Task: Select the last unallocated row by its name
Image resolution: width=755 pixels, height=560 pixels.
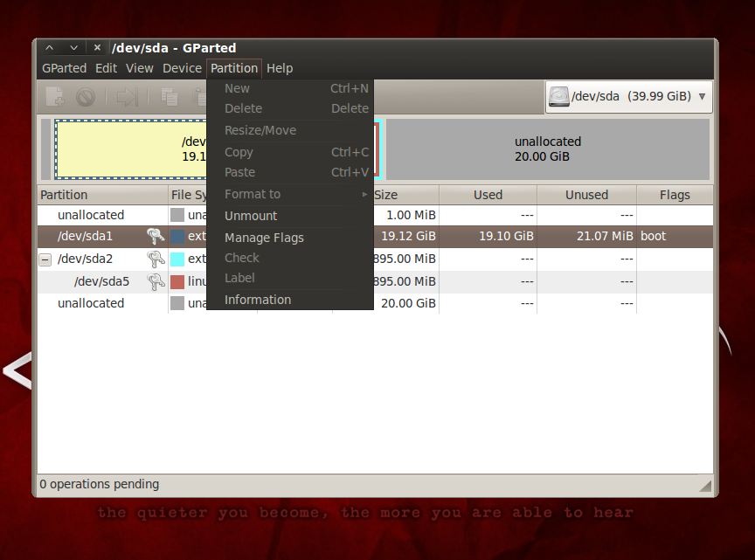Action: click(x=91, y=303)
